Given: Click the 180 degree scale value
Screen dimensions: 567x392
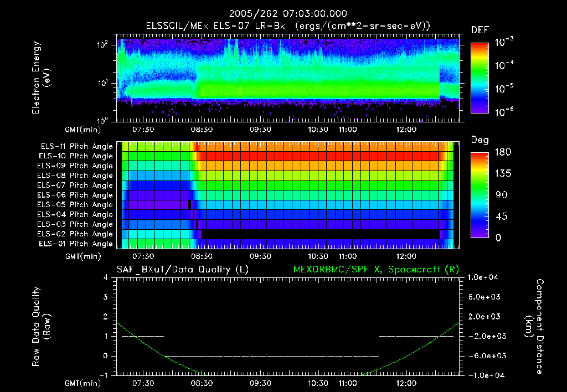Looking at the screenshot, I should coord(503,152).
